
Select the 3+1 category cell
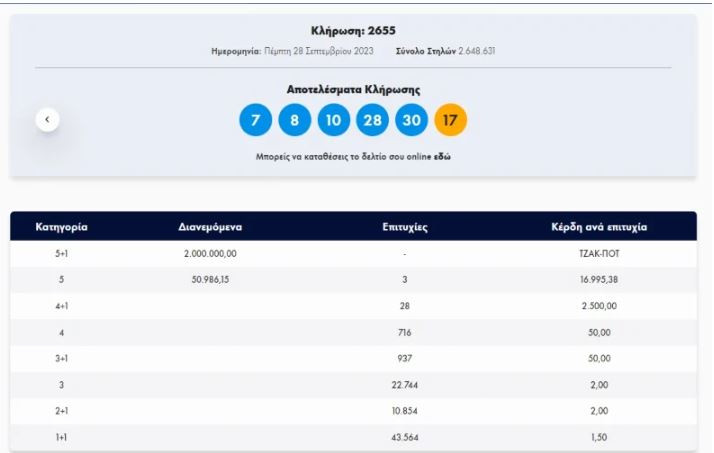tap(61, 358)
